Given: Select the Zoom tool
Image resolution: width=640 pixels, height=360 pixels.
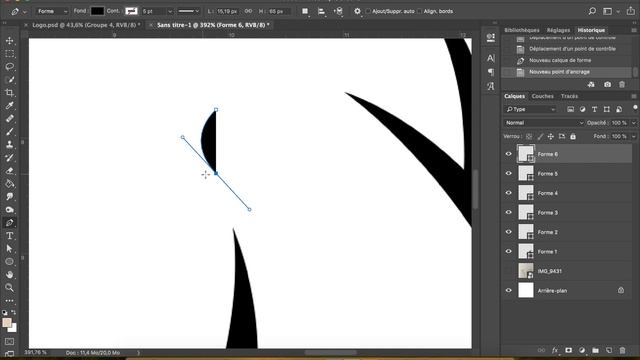Looking at the screenshot, I should coord(9,288).
